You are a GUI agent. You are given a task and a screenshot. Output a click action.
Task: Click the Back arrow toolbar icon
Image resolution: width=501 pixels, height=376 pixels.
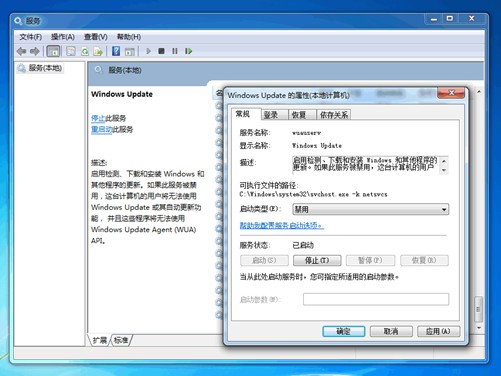point(22,51)
